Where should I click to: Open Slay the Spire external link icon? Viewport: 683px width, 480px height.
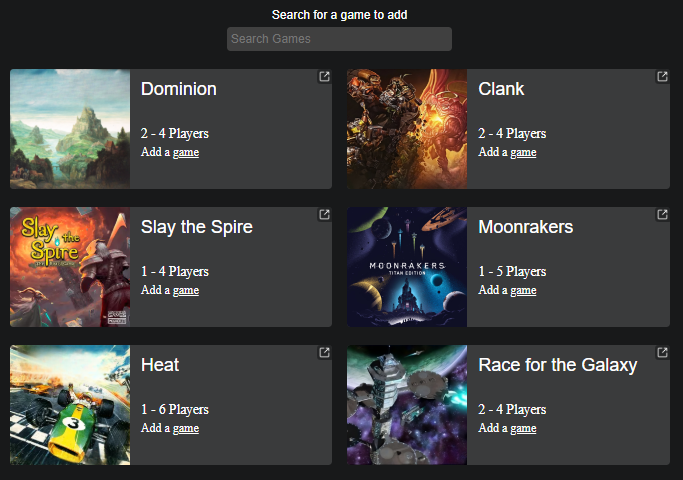pyautogui.click(x=324, y=215)
